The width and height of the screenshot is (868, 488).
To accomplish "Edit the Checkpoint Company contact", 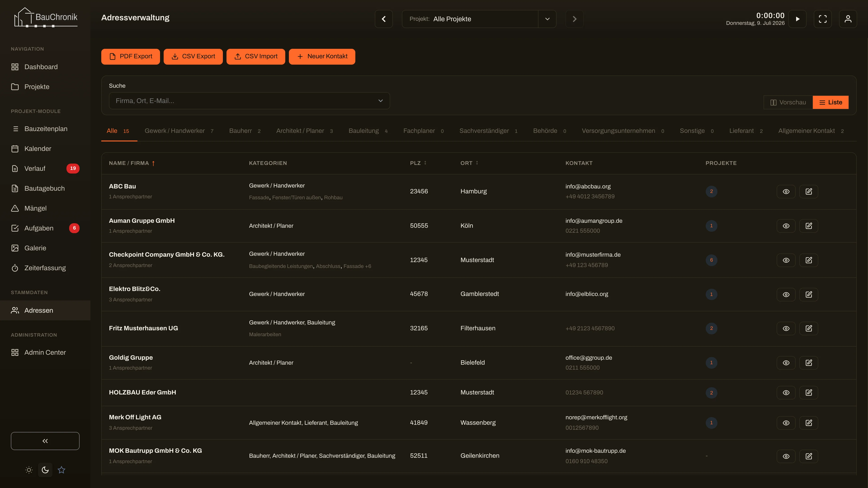I will point(809,260).
